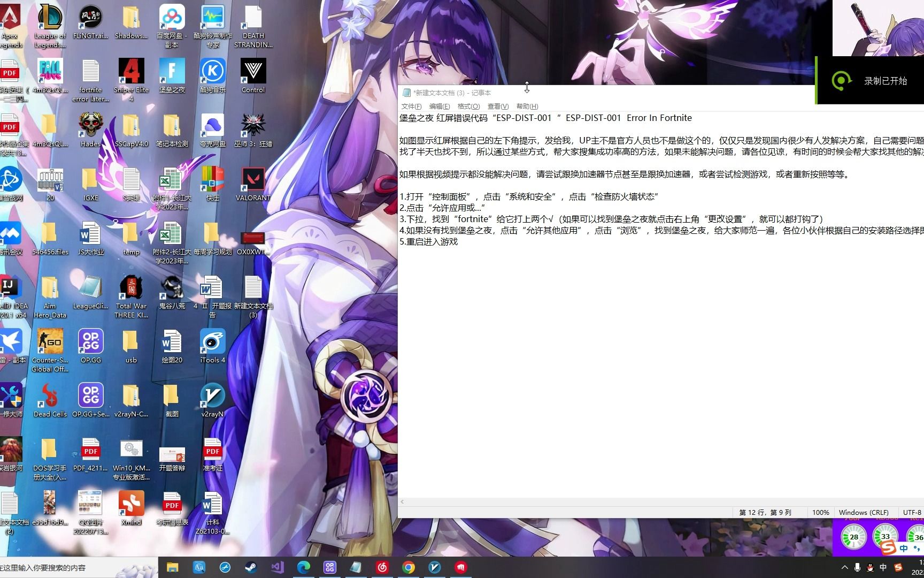Show hidden system tray icons
The image size is (924, 578).
[844, 567]
